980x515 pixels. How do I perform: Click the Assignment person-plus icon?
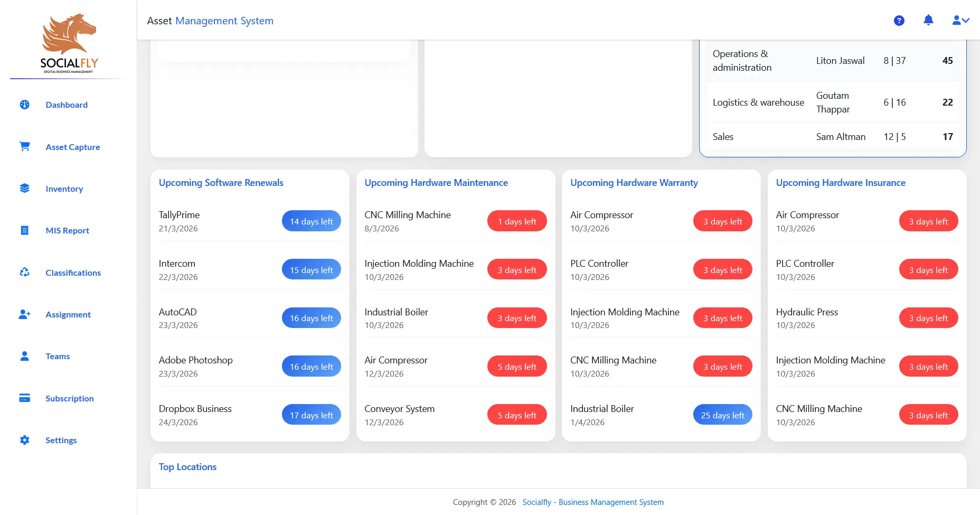coord(24,314)
